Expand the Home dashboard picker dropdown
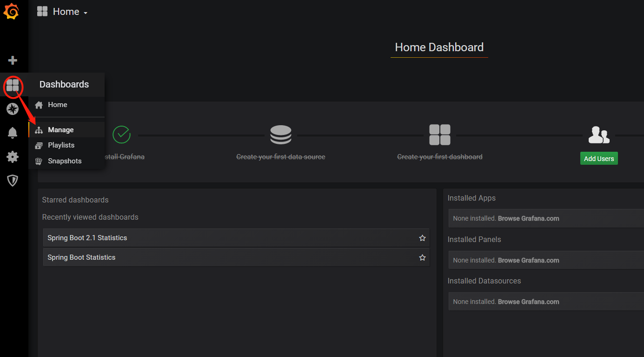Viewport: 644px width, 357px height. 70,12
